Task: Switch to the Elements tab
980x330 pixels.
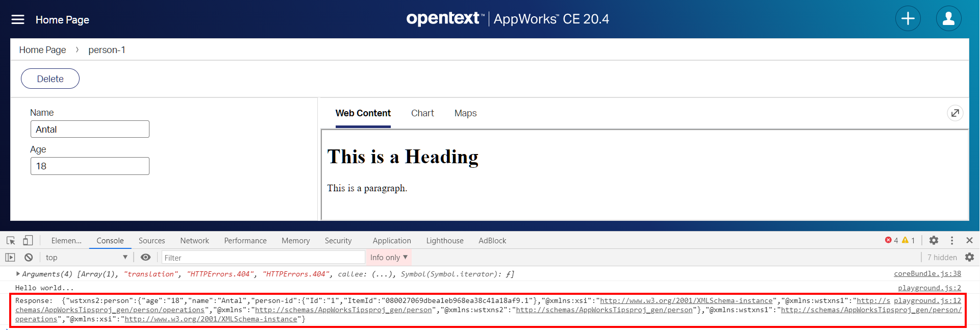Action: [x=66, y=241]
